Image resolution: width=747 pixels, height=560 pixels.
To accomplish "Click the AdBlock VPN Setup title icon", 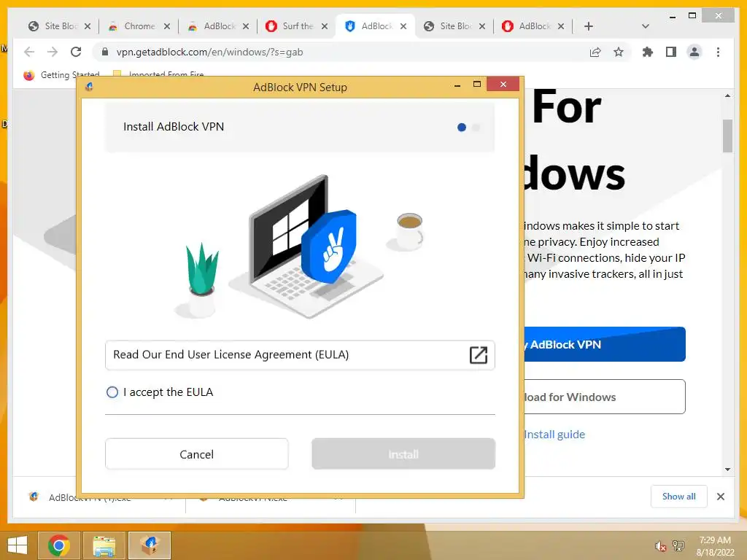I will (89, 87).
